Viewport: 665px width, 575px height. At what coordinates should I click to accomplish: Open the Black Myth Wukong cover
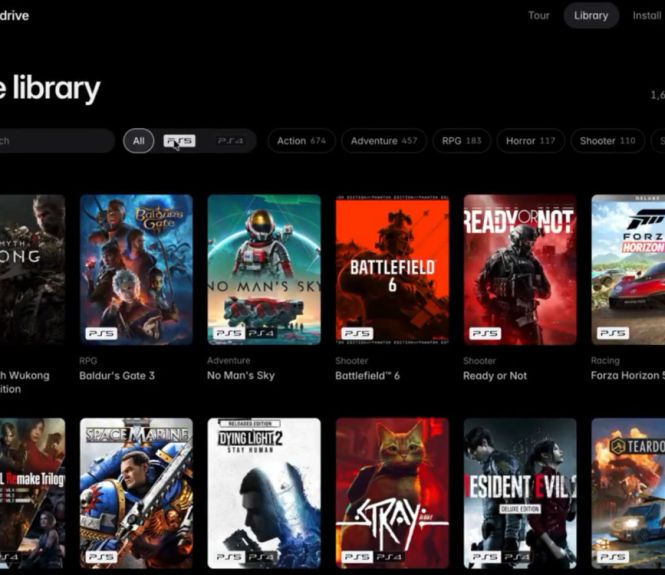33,270
